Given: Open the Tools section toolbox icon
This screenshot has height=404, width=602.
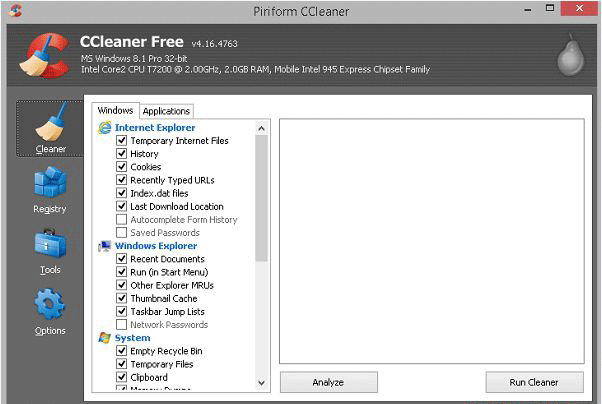Looking at the screenshot, I should [50, 243].
